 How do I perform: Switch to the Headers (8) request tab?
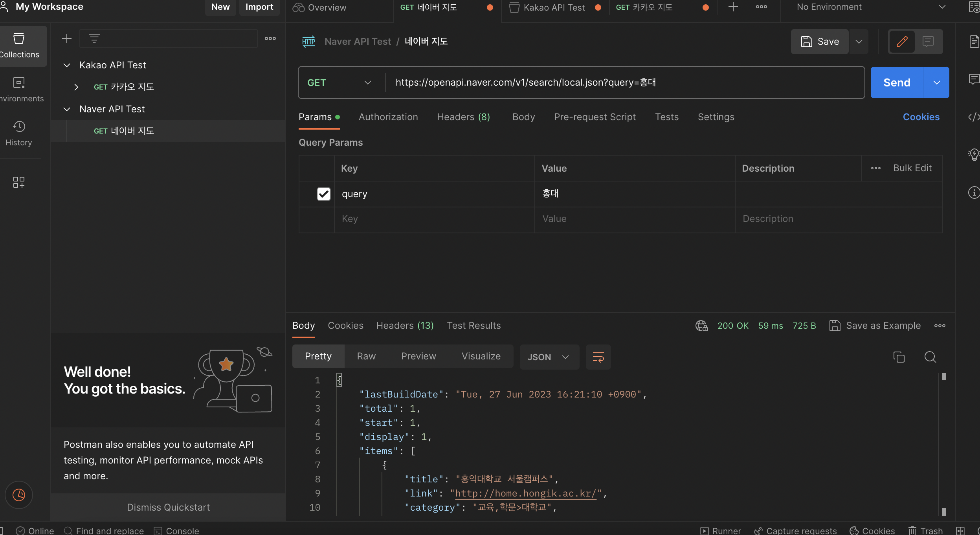pyautogui.click(x=463, y=117)
